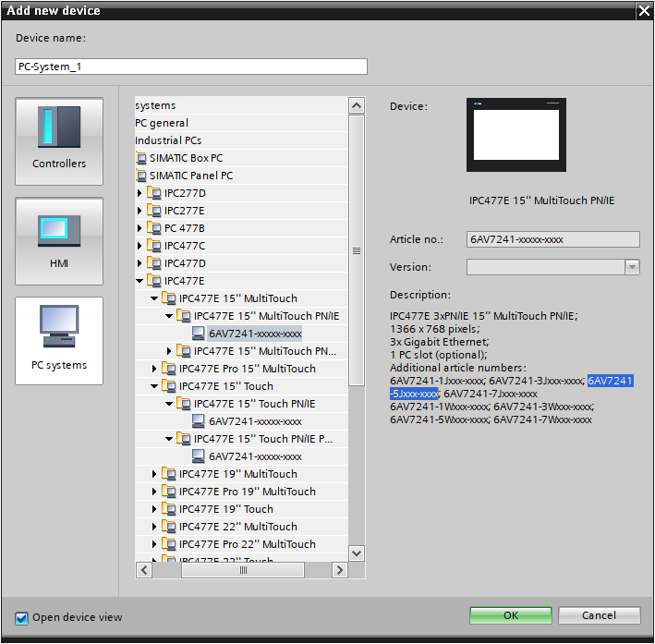
Task: Click tree scrollbar down arrow
Action: point(357,553)
